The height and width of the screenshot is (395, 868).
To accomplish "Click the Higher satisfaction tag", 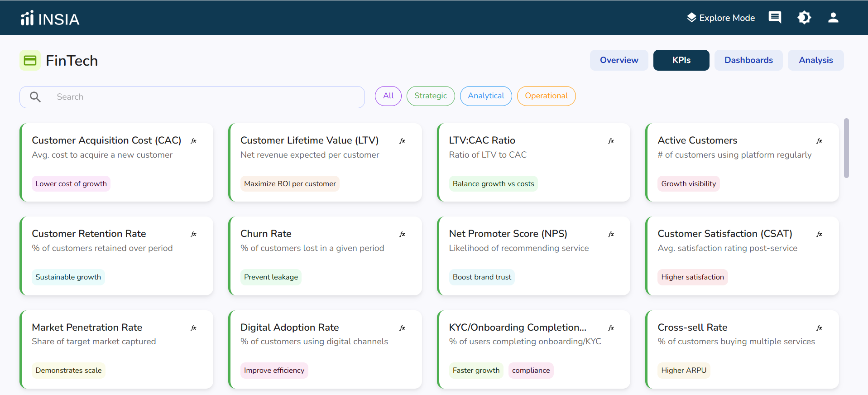I will tap(692, 277).
